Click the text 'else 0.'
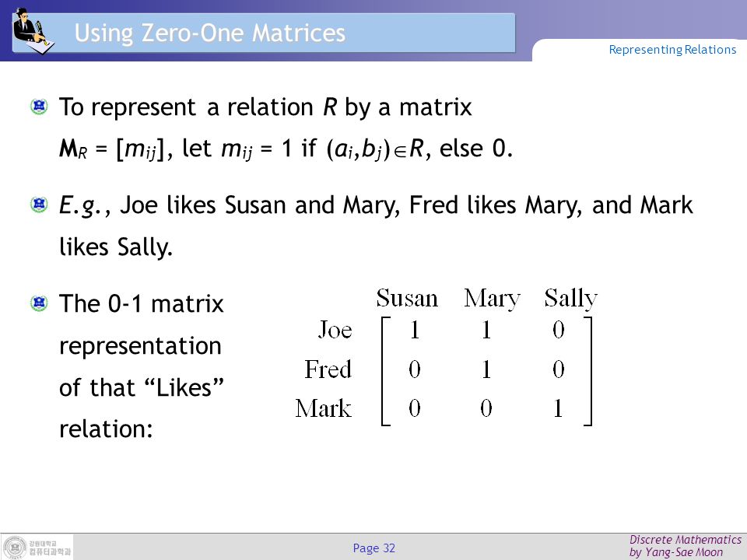 pos(476,148)
